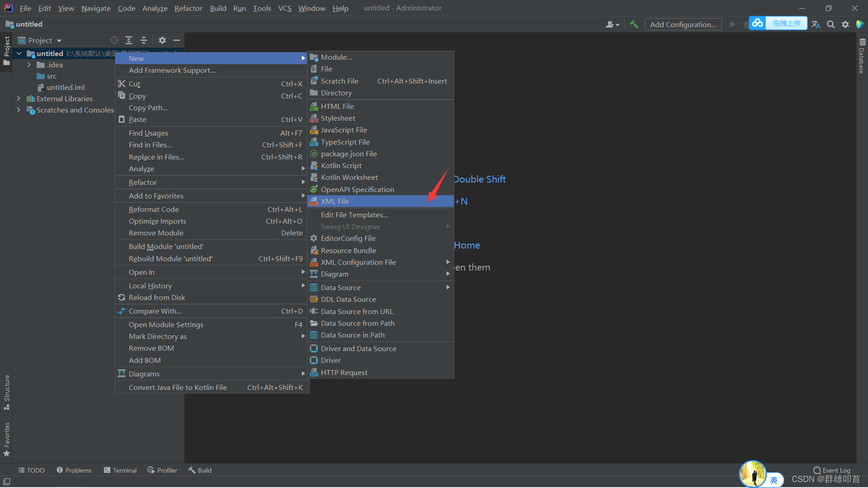Click the Expand All icon in Project panel
Image resolution: width=868 pixels, height=488 pixels.
129,40
